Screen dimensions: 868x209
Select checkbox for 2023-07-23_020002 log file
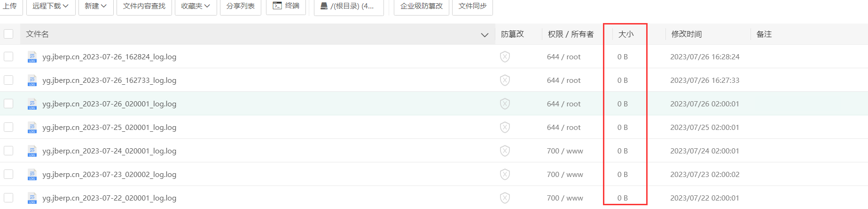[x=8, y=174]
